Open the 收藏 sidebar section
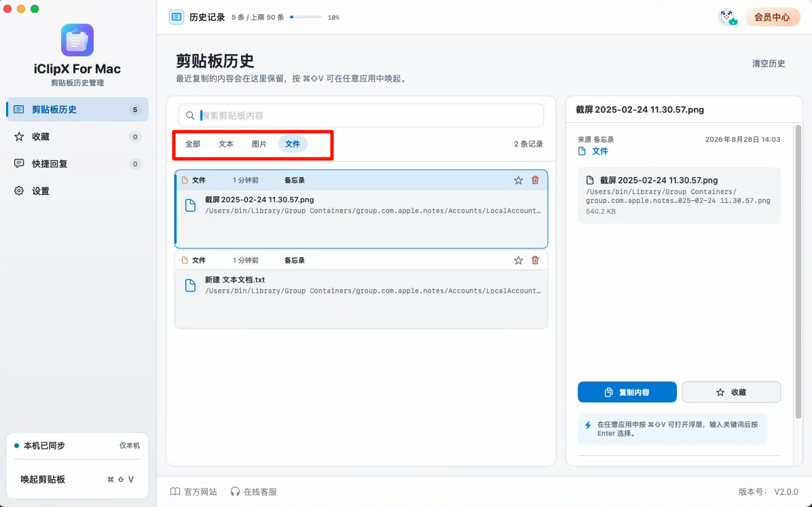Image resolution: width=812 pixels, height=507 pixels. coord(77,136)
